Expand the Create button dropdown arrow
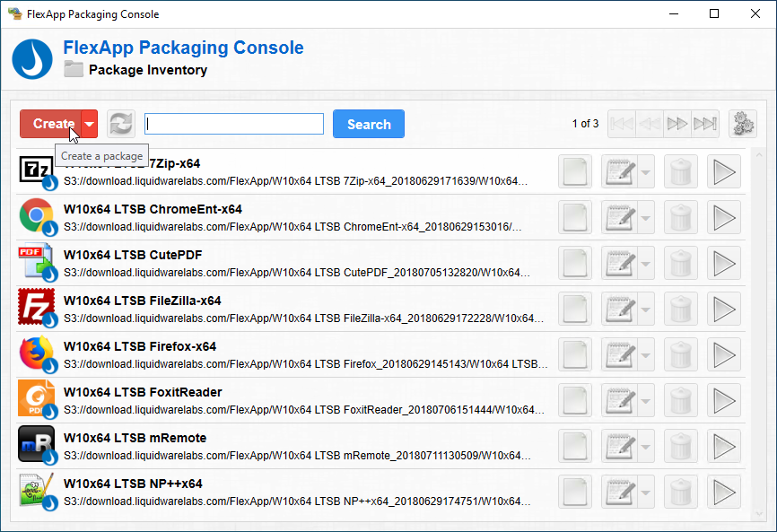 click(89, 124)
